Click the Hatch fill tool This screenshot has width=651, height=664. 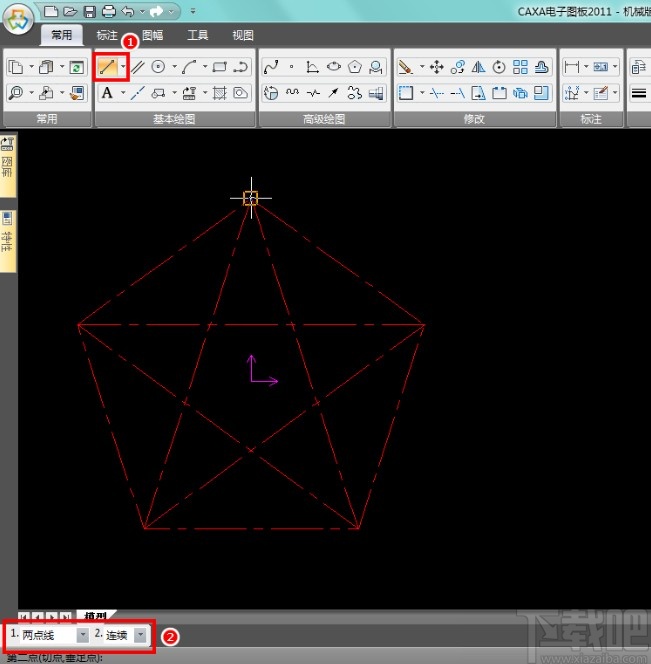click(x=220, y=93)
